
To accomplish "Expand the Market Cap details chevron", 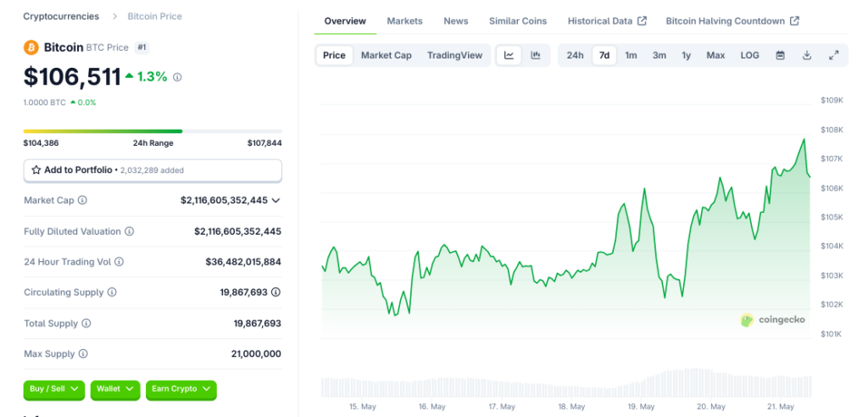I will pos(275,201).
